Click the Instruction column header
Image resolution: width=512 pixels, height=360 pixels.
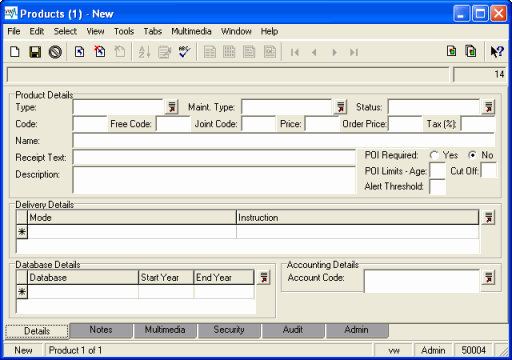tap(357, 218)
